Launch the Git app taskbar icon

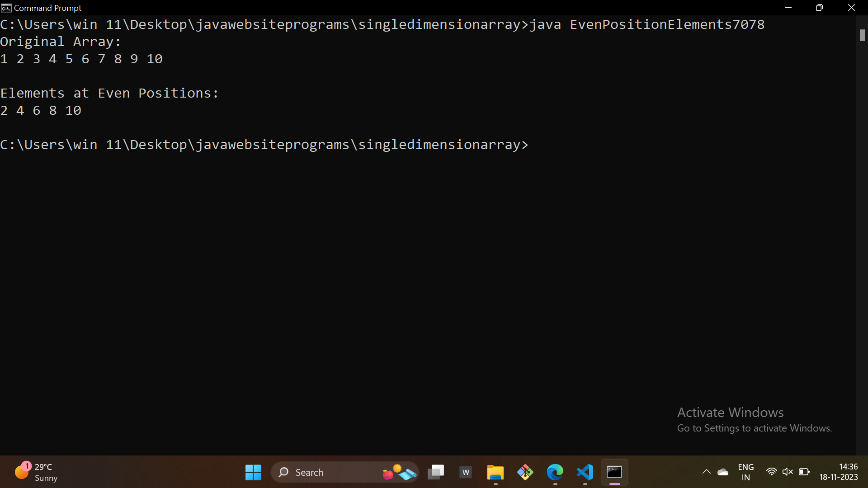[x=525, y=472]
